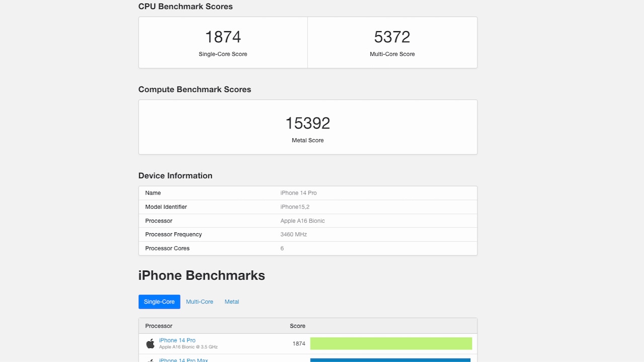Click the 'iPhone15,2' value
644x362 pixels.
(295, 207)
